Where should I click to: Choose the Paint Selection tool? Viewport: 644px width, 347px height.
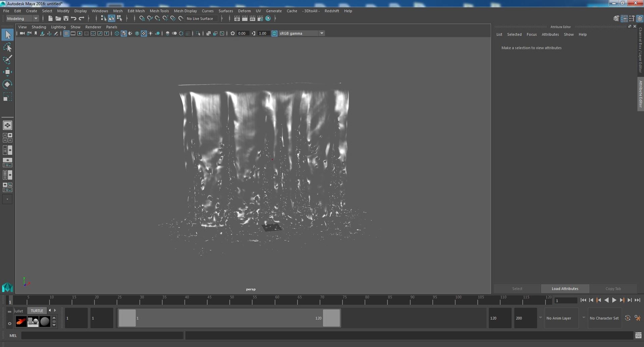tap(7, 60)
